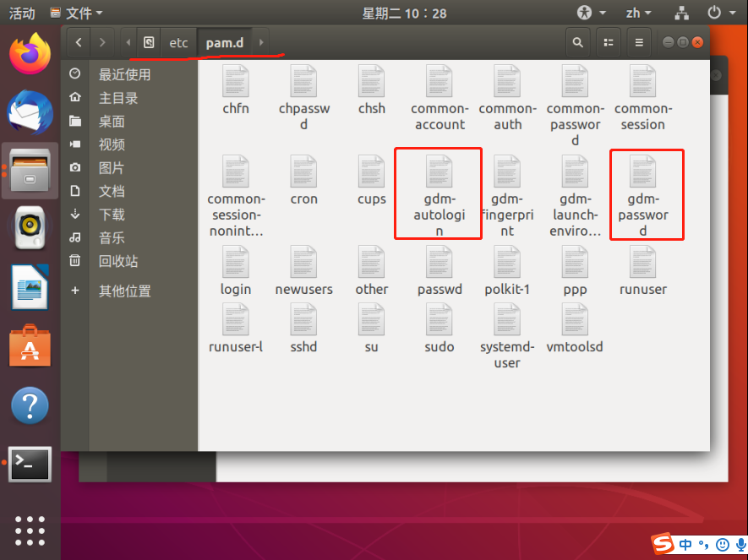
Task: Open Documents (文档) in sidebar
Action: 112,191
